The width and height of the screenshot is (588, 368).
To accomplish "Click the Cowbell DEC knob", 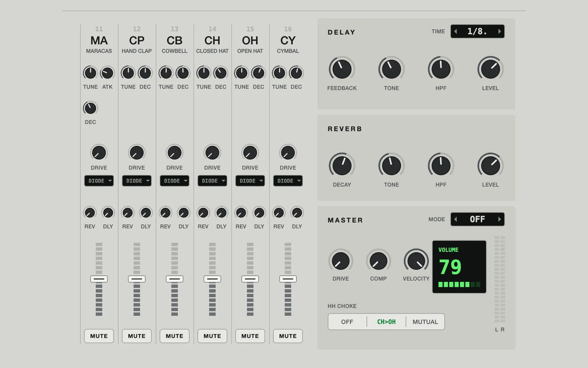I will 183,73.
